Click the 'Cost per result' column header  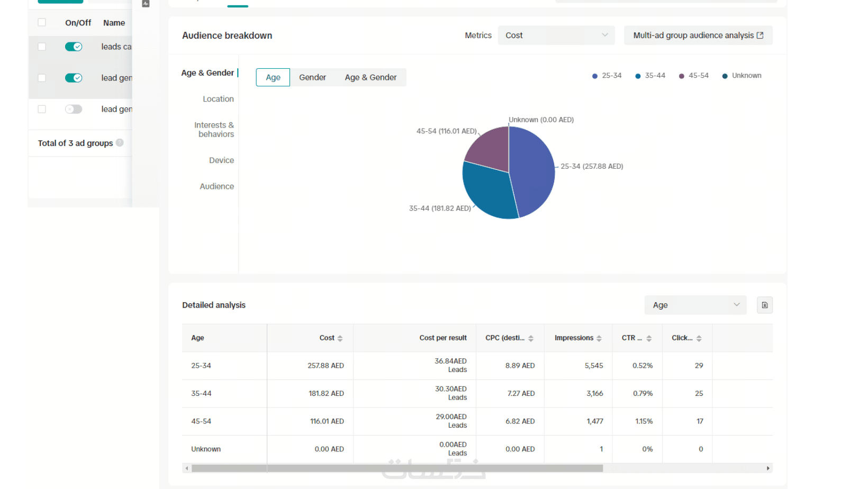pyautogui.click(x=443, y=338)
